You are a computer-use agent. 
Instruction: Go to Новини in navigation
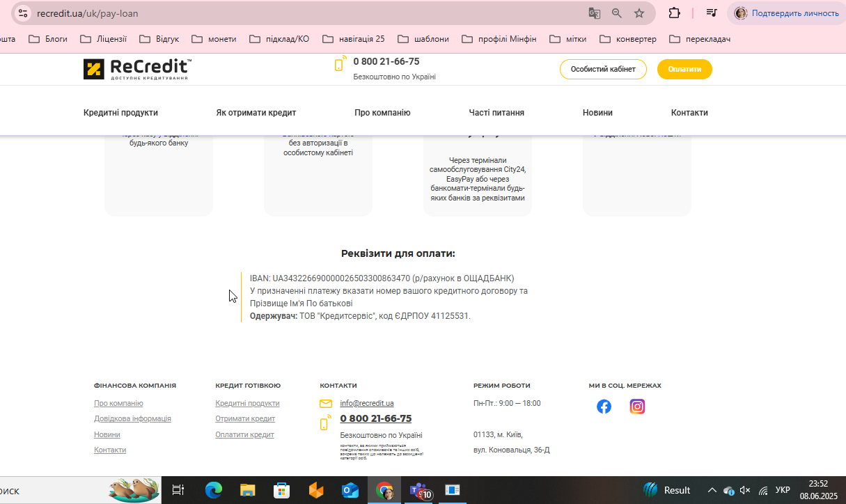(597, 113)
